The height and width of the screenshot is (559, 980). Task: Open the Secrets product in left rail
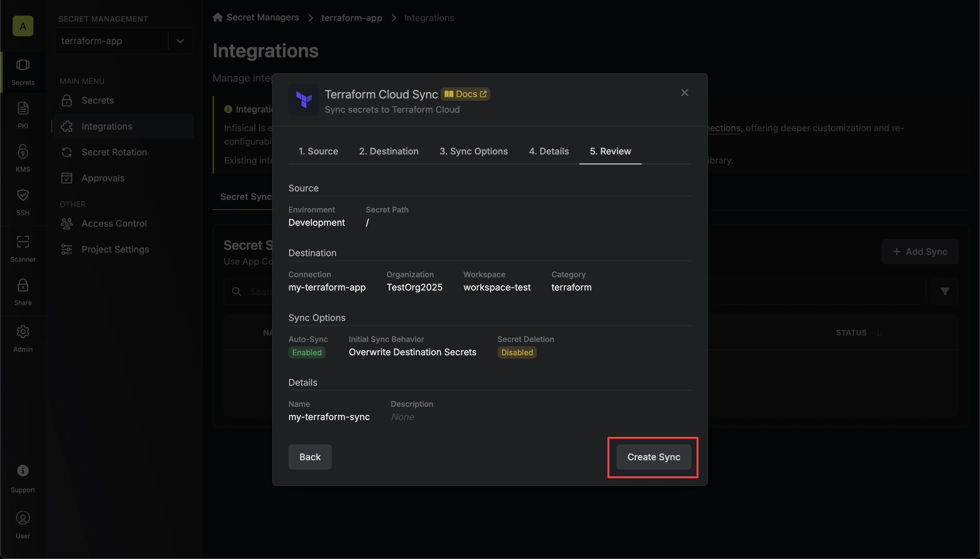(x=23, y=72)
